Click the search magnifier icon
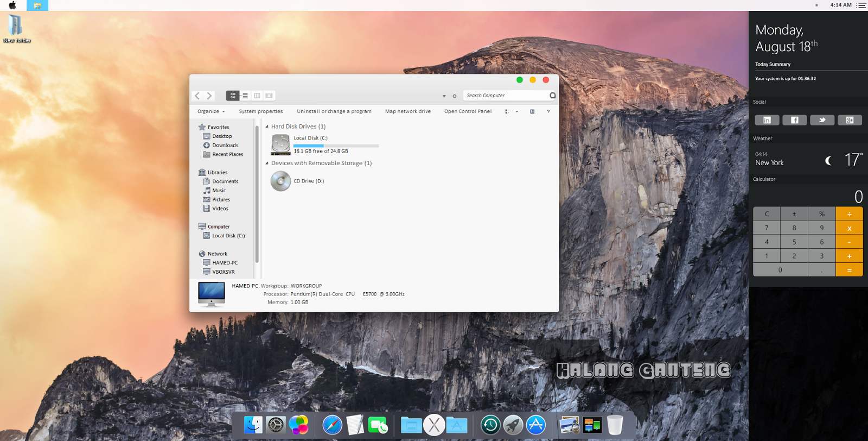Image resolution: width=868 pixels, height=441 pixels. pos(552,96)
